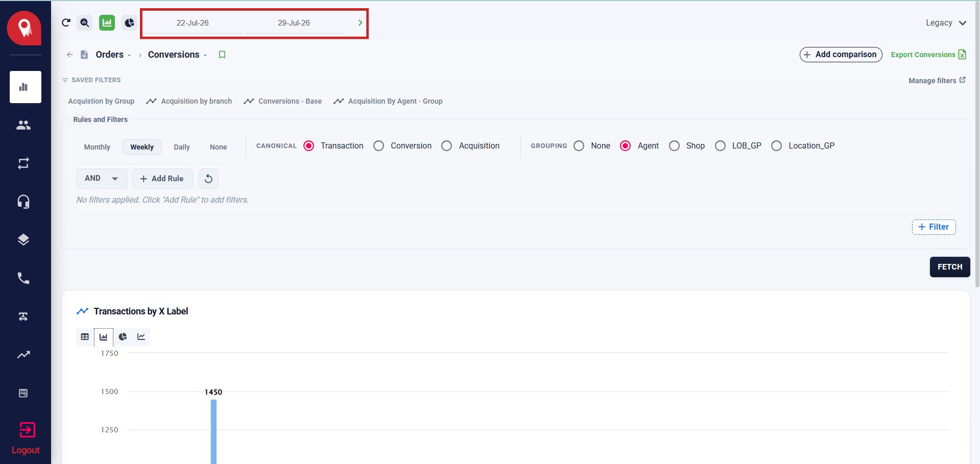The width and height of the screenshot is (980, 464).
Task: Click the Export Conversions link
Action: coord(928,55)
